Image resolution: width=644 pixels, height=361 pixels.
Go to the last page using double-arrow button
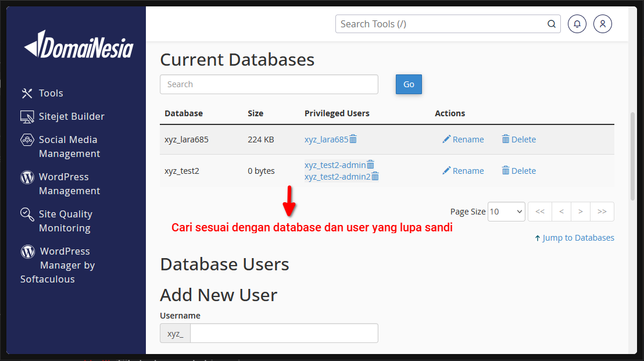coord(602,212)
